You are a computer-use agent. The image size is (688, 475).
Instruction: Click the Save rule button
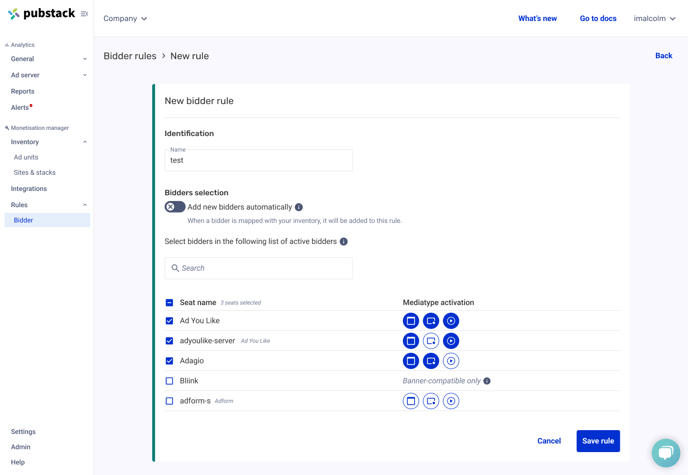click(x=598, y=441)
